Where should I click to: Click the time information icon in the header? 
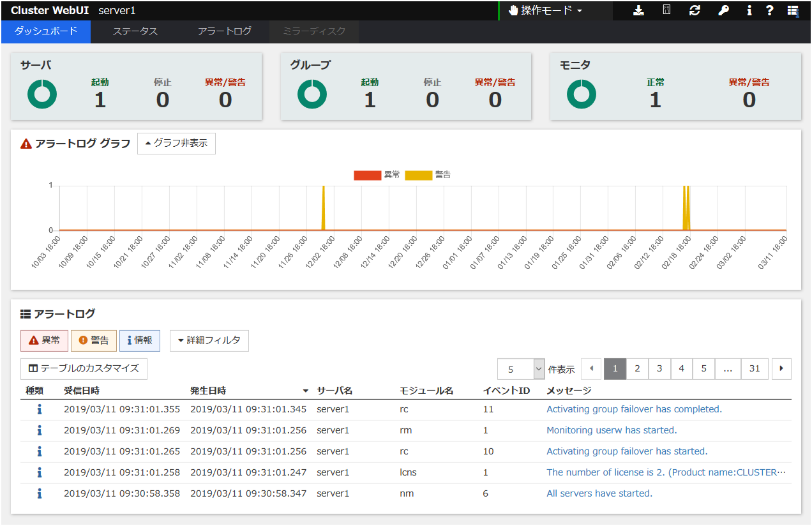coord(666,10)
